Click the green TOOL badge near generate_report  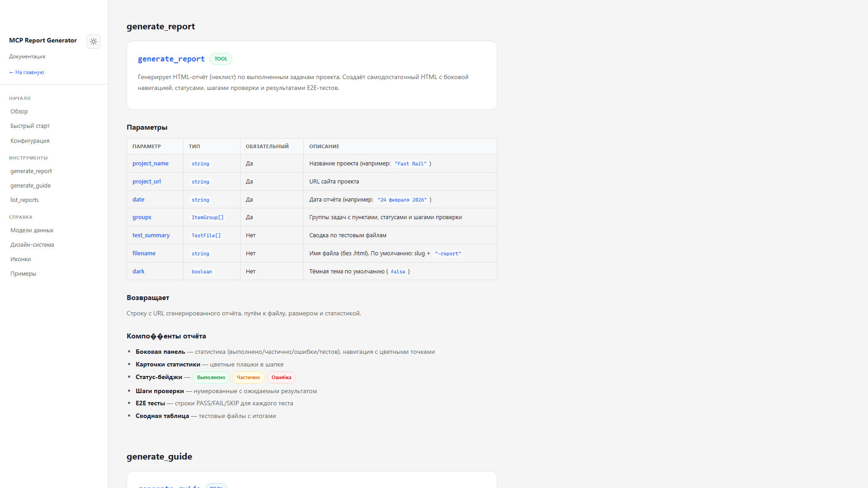point(221,59)
